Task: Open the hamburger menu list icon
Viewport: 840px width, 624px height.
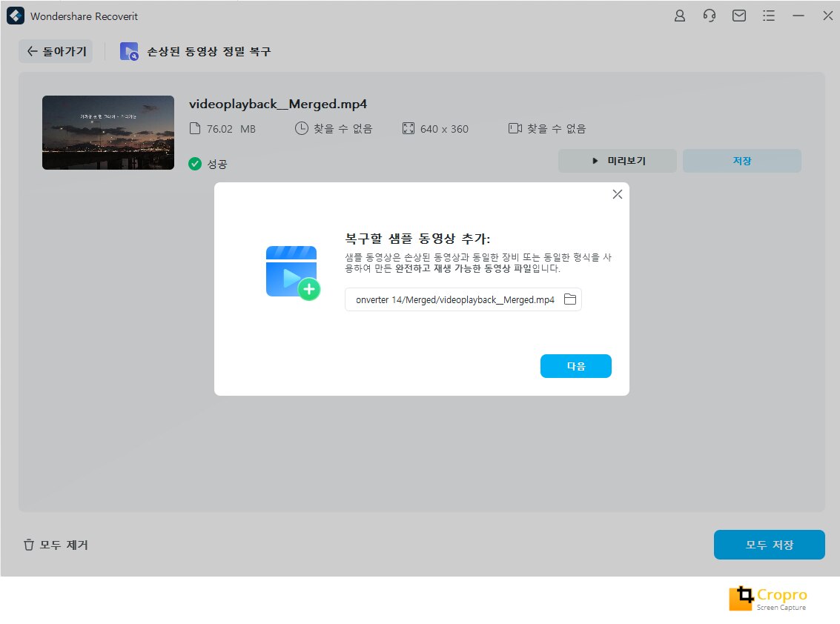Action: 769,16
